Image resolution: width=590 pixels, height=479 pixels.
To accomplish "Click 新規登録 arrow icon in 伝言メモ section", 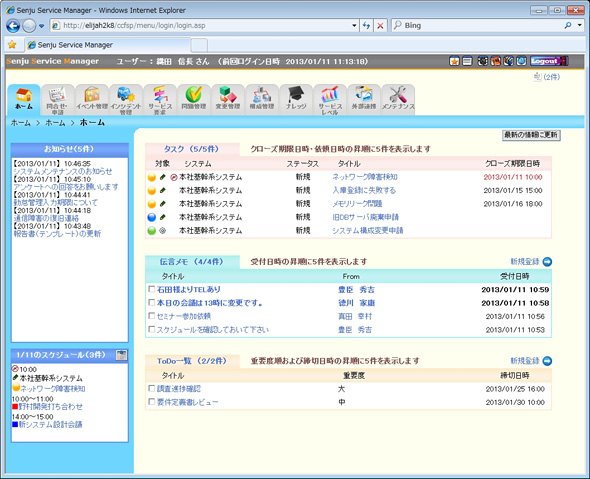I will pyautogui.click(x=547, y=262).
